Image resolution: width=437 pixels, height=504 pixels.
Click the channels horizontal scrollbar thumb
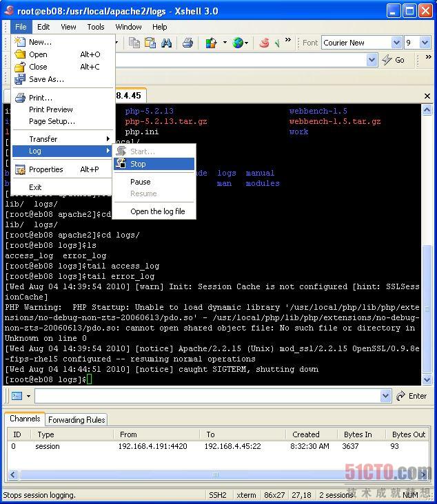(x=216, y=474)
